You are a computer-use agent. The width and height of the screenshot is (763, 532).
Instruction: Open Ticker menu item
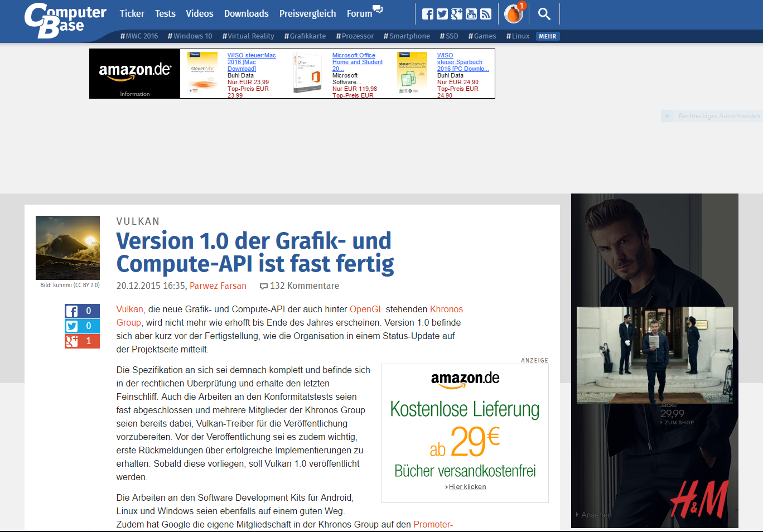coord(132,13)
